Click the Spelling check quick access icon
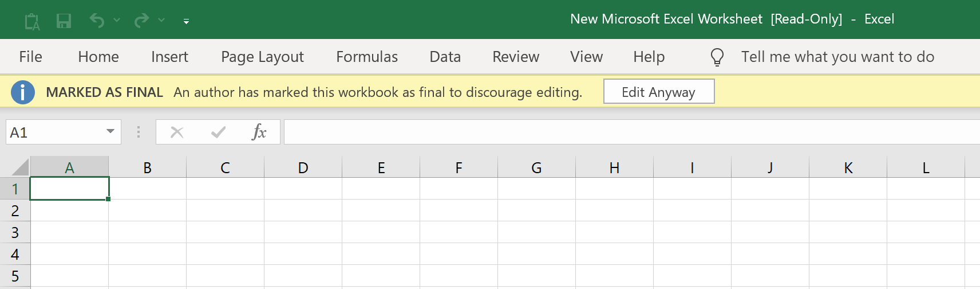Image resolution: width=980 pixels, height=289 pixels. [x=32, y=22]
